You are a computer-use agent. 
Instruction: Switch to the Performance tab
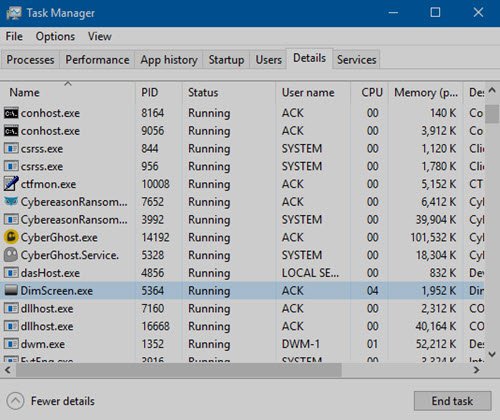click(x=97, y=60)
